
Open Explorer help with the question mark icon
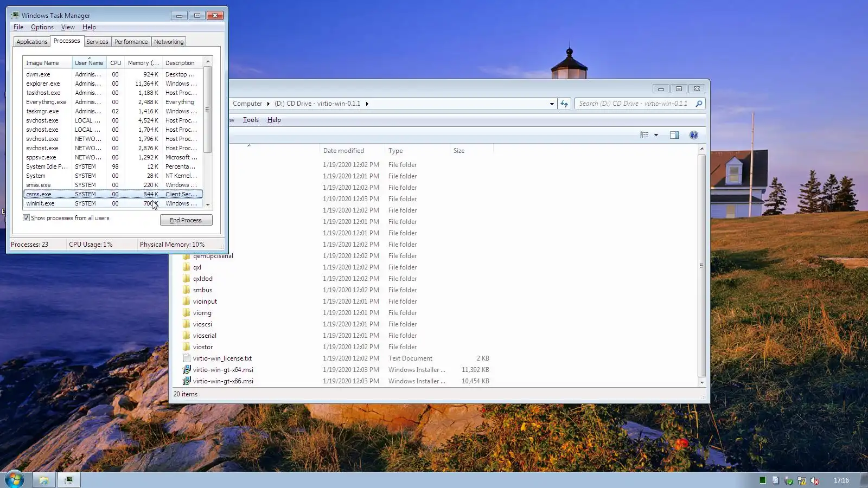[694, 135]
